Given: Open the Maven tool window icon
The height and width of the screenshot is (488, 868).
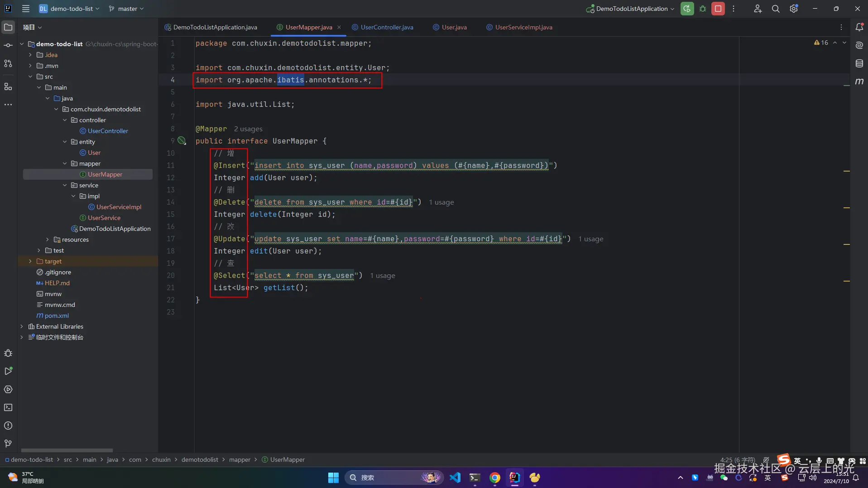Looking at the screenshot, I should pyautogui.click(x=859, y=81).
